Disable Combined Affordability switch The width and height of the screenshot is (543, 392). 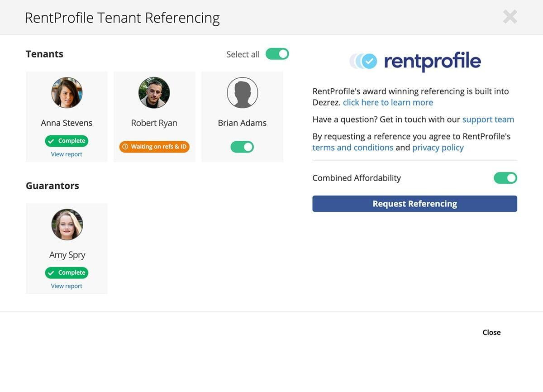pos(505,178)
